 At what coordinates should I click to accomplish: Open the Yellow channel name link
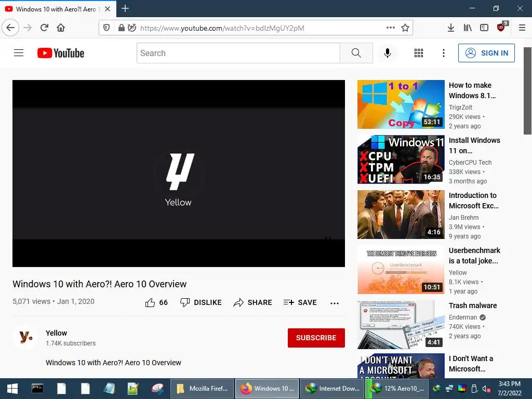coord(56,333)
